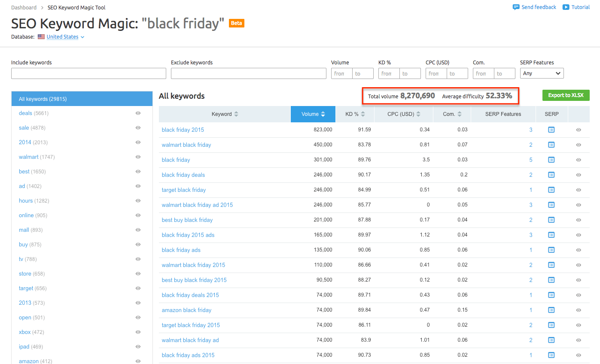Open SERP preview icon for "walmart black friday"
Viewport: 600px width, 364px height.
tap(551, 145)
